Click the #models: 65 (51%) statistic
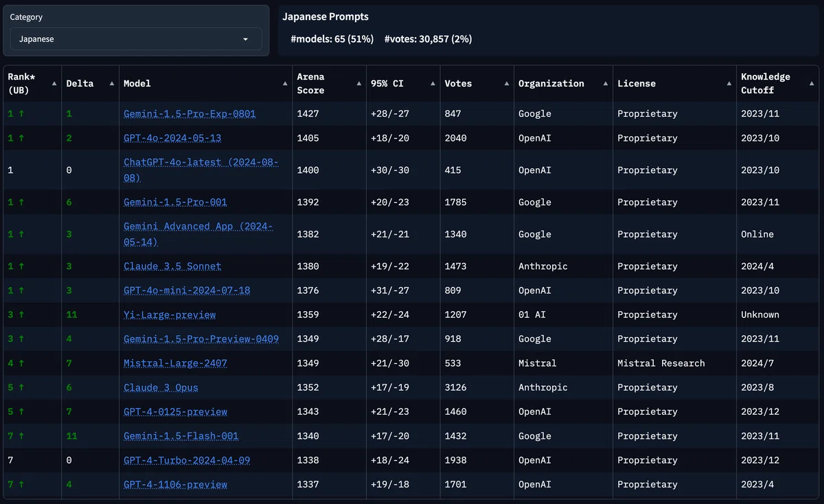Screen dimensions: 824x504 pyautogui.click(x=332, y=39)
